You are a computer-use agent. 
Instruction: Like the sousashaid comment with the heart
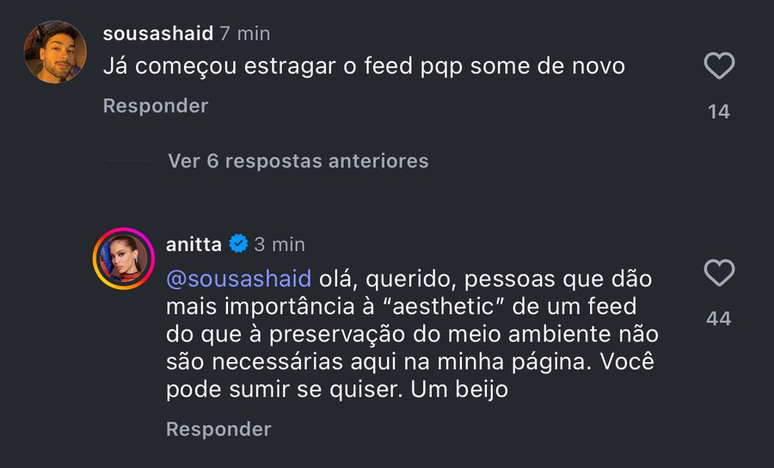pyautogui.click(x=719, y=67)
